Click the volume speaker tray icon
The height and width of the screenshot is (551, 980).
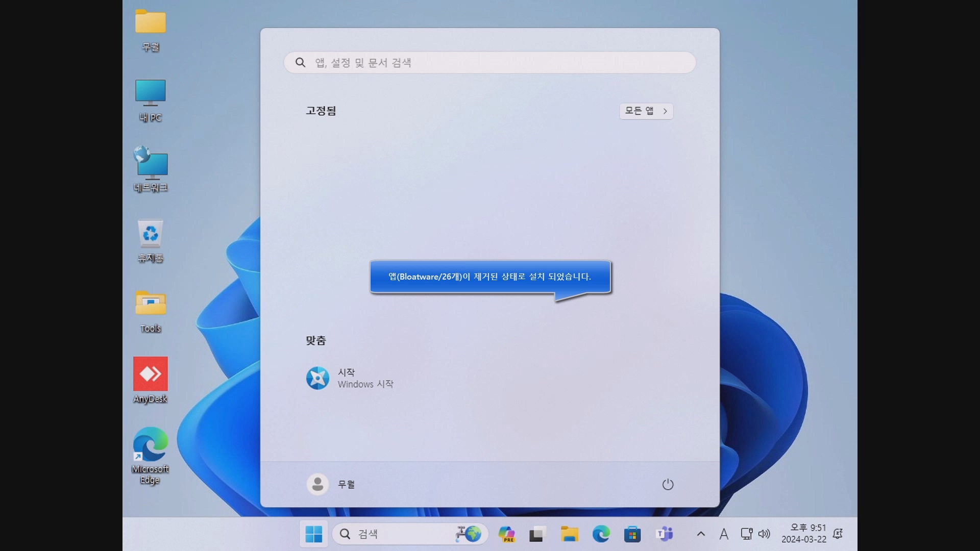(764, 534)
